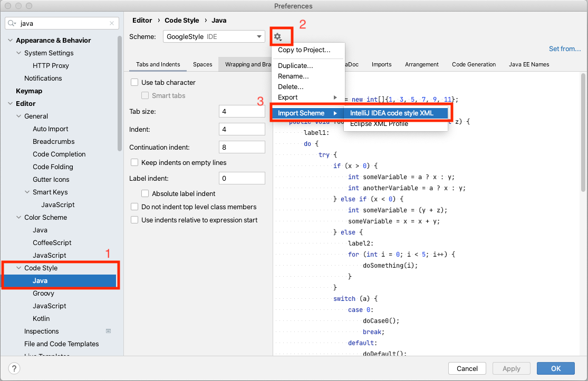The height and width of the screenshot is (381, 588).
Task: Open the Import Scheme submenu
Action: [307, 113]
